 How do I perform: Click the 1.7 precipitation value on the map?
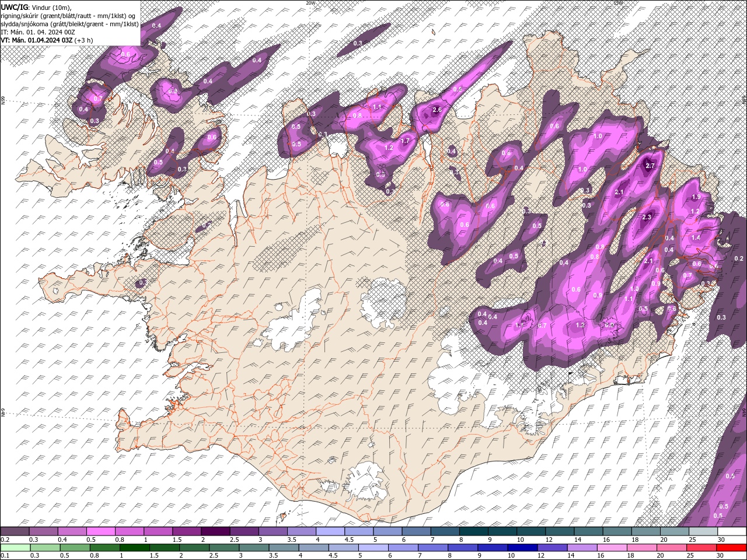[x=405, y=141]
